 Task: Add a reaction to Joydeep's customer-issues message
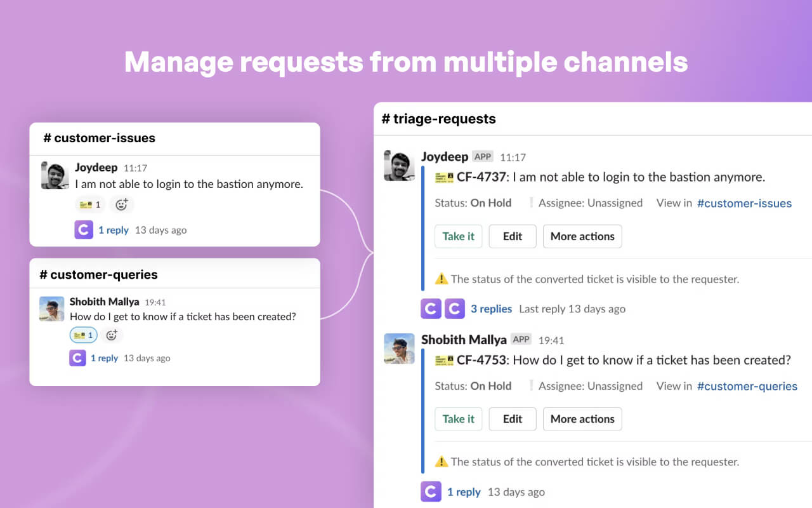[x=122, y=204]
